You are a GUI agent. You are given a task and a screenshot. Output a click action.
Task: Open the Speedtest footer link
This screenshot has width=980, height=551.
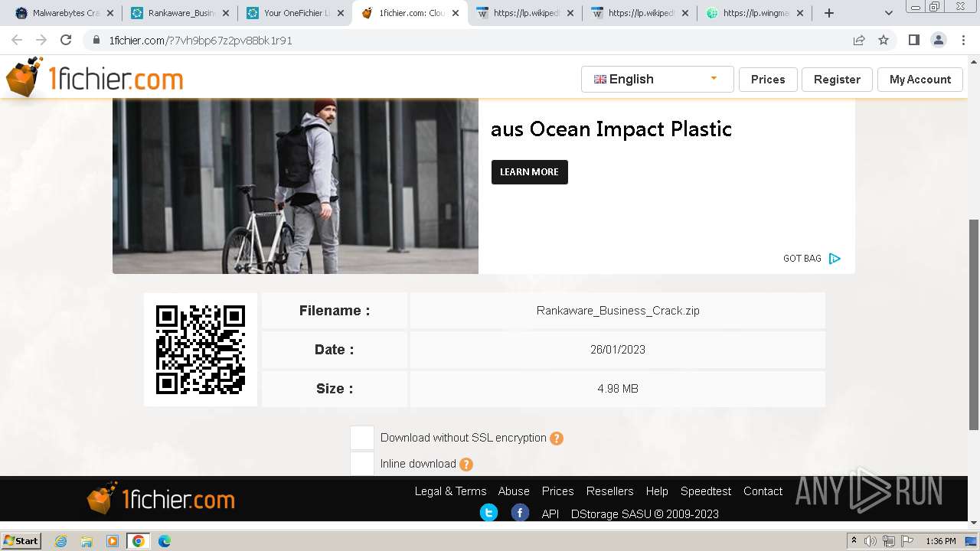click(x=706, y=491)
